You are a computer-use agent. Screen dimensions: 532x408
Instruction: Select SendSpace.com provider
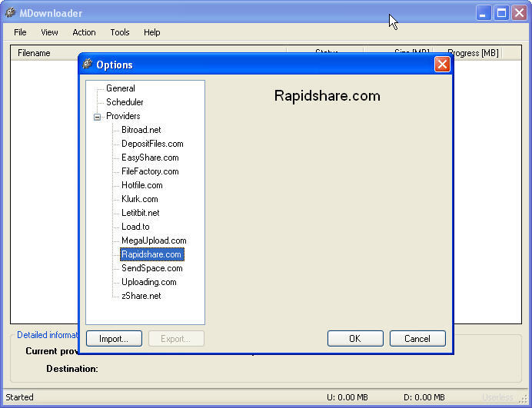(x=151, y=268)
